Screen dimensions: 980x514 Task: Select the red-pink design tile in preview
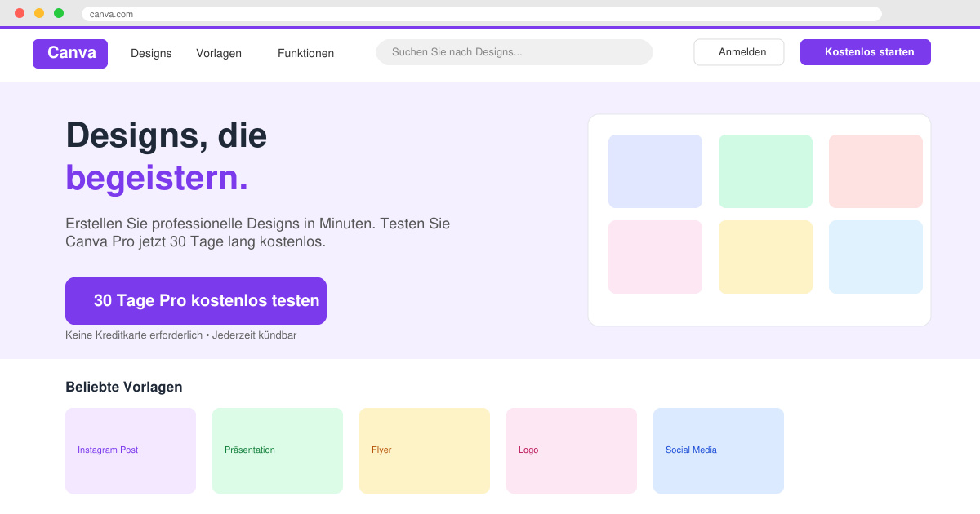[875, 171]
